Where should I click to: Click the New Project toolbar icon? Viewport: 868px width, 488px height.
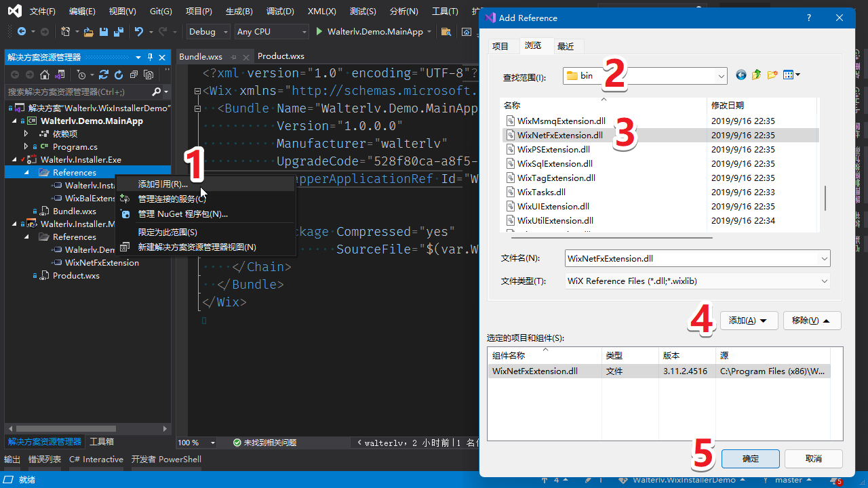point(65,32)
